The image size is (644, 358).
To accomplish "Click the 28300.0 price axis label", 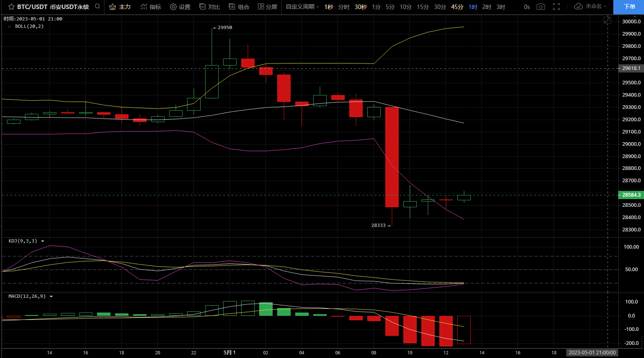I will 631,230.
